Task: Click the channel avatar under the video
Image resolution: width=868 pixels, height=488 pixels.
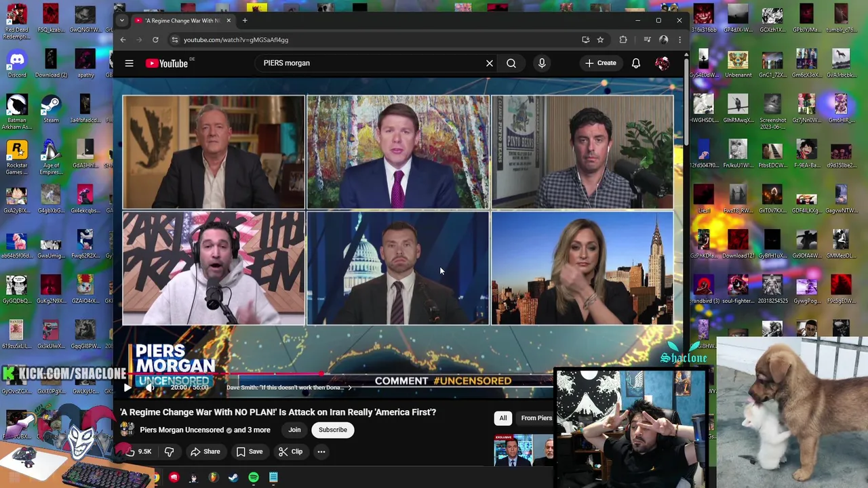Action: tap(127, 430)
